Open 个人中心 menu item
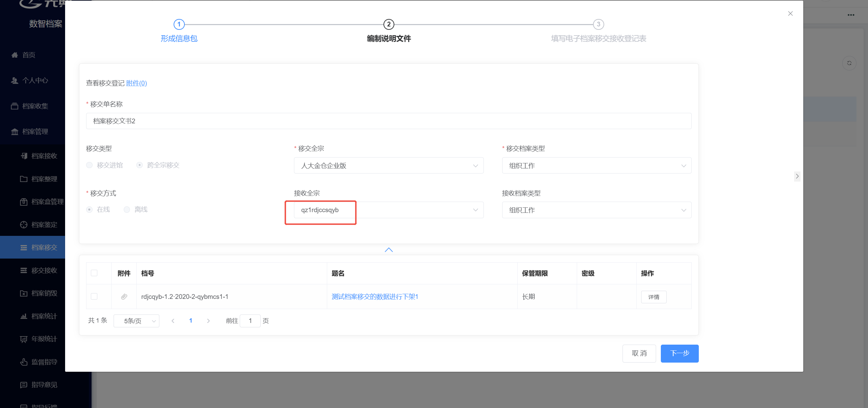The width and height of the screenshot is (868, 408). click(x=35, y=80)
